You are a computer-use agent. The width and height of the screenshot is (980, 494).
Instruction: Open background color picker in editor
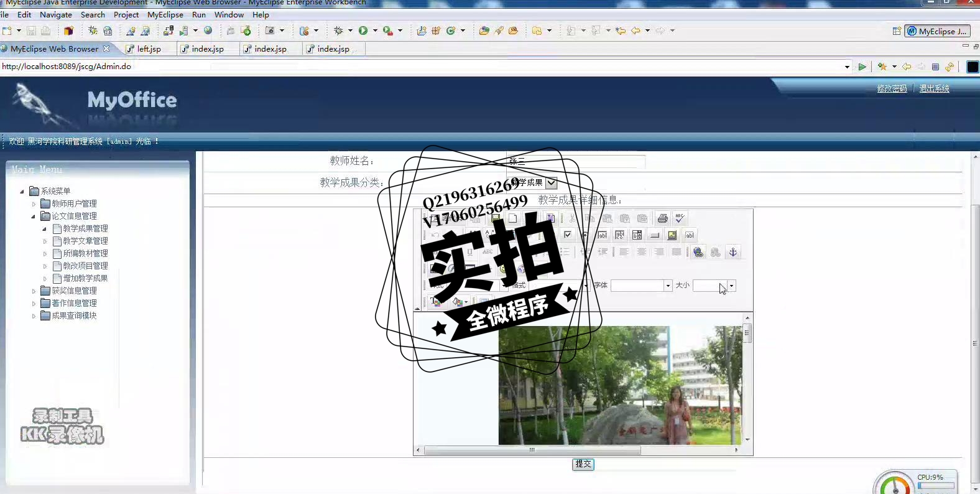pos(460,302)
